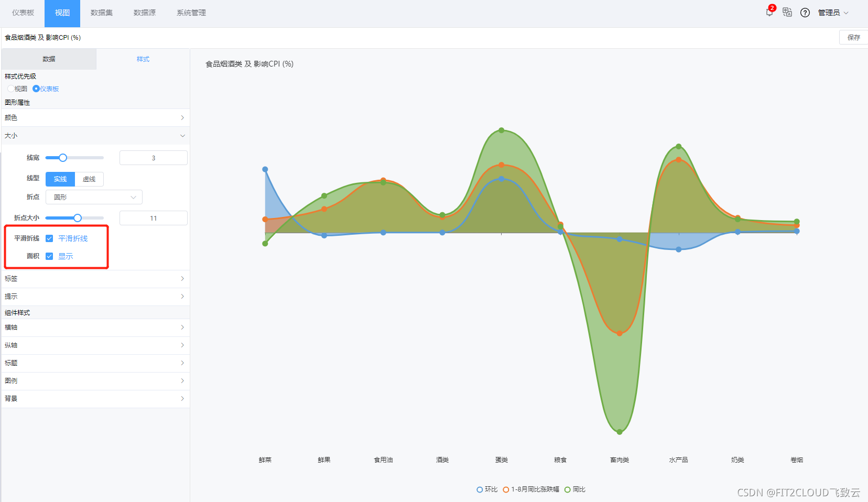Choose 虚线 line type

[x=89, y=179]
